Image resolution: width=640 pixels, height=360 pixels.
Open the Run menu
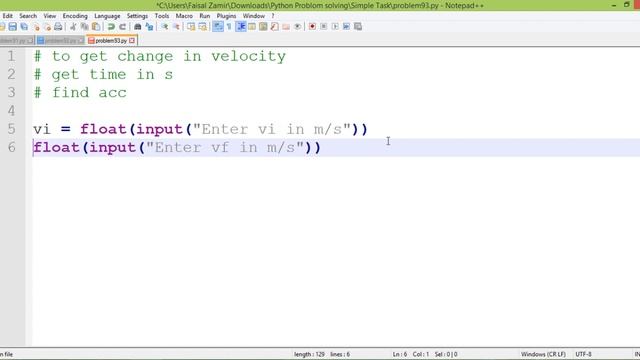[x=204, y=16]
